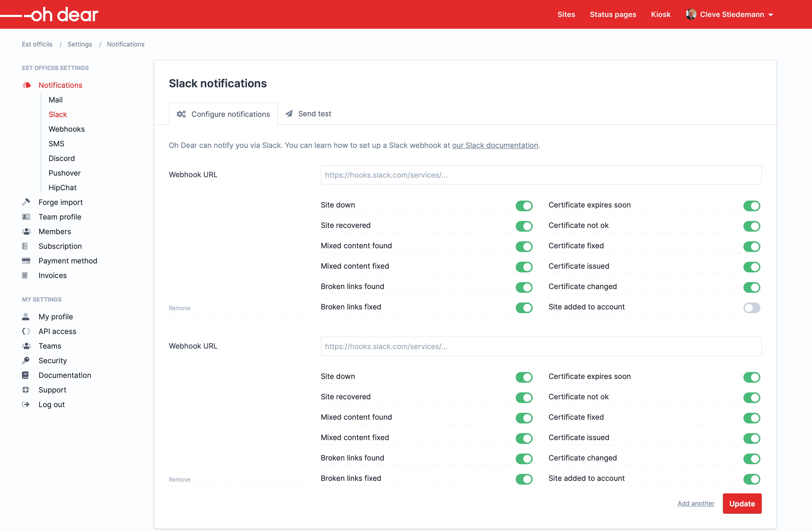Open the Send test tab
Viewport: 812px width, 531px height.
coord(308,114)
